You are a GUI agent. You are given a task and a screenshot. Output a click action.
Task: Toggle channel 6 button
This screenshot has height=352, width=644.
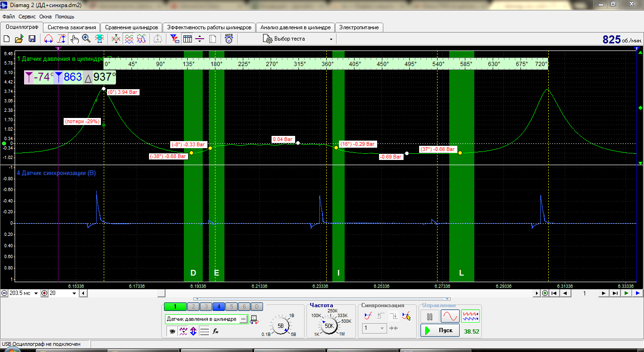point(244,307)
